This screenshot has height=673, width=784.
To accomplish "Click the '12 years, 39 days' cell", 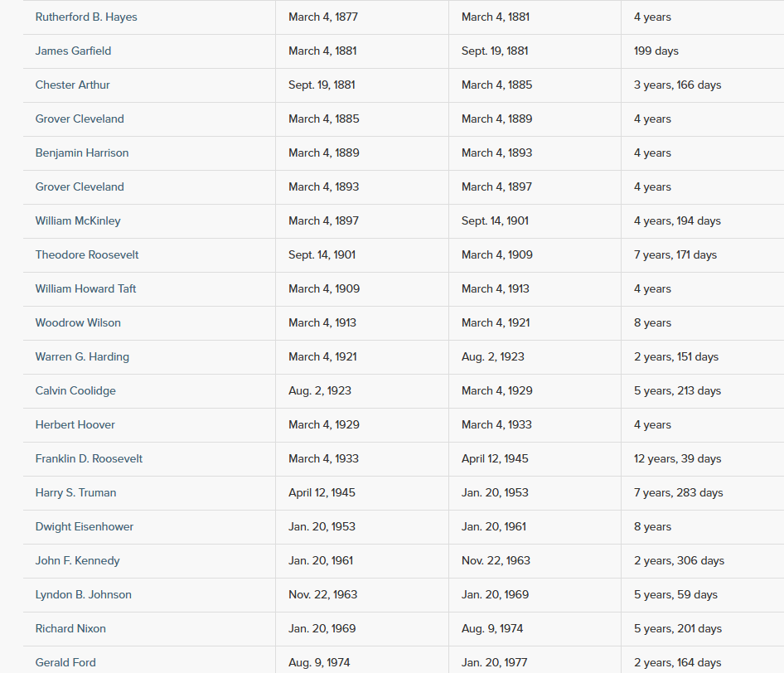I will point(677,458).
